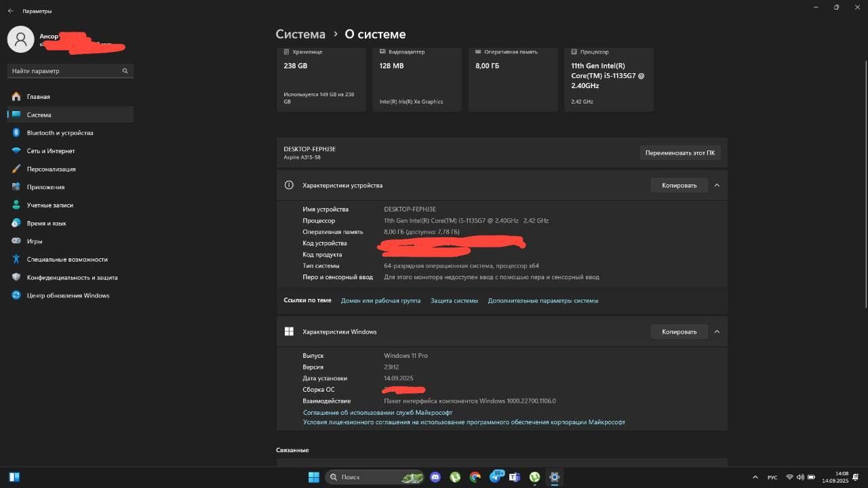Click the Видеоадаптер 128 MB card
Viewport: 868px width, 488px height.
point(417,79)
